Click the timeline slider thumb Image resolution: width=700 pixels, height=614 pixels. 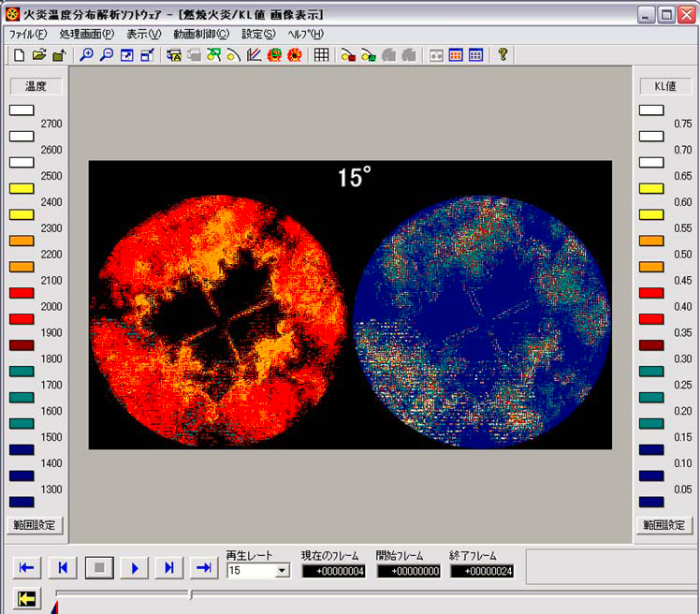[x=191, y=594]
